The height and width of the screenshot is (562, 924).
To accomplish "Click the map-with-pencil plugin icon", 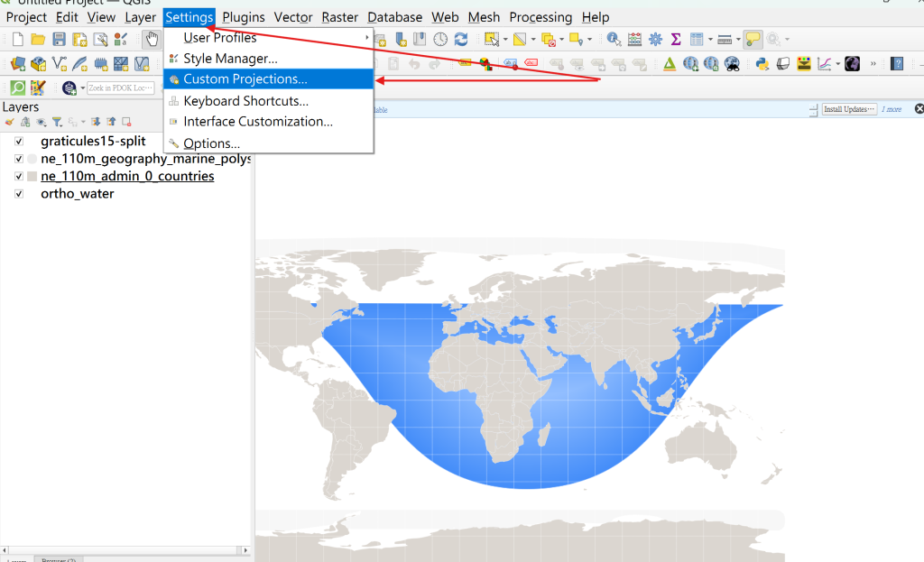I will pyautogui.click(x=38, y=88).
